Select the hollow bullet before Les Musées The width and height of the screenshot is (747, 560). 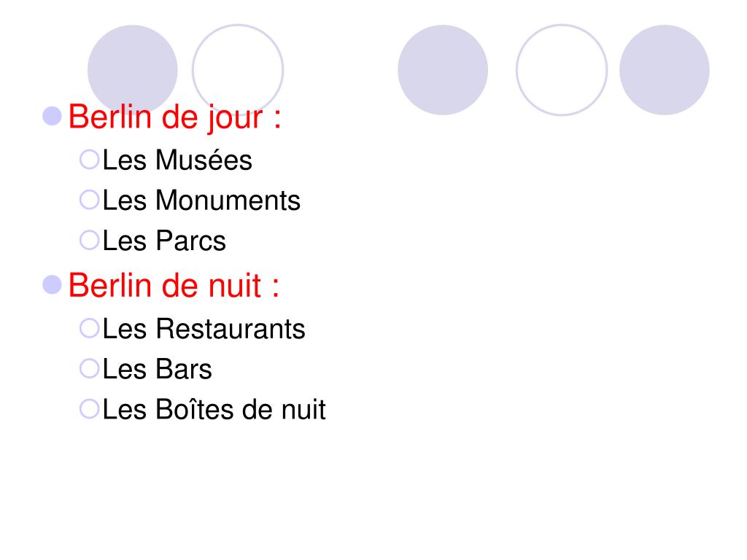tap(89, 160)
